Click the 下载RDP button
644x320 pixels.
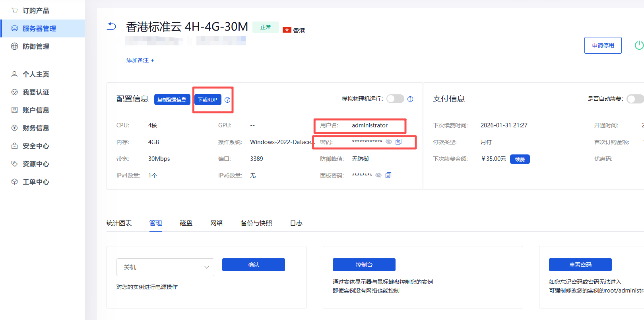click(208, 100)
